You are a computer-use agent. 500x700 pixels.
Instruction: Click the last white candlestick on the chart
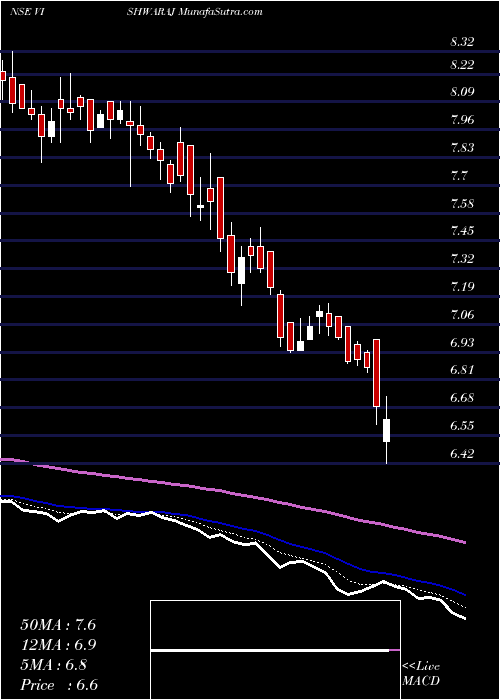387,430
